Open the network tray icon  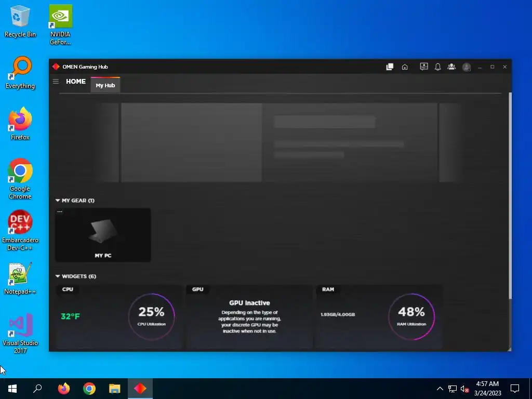[453, 389]
